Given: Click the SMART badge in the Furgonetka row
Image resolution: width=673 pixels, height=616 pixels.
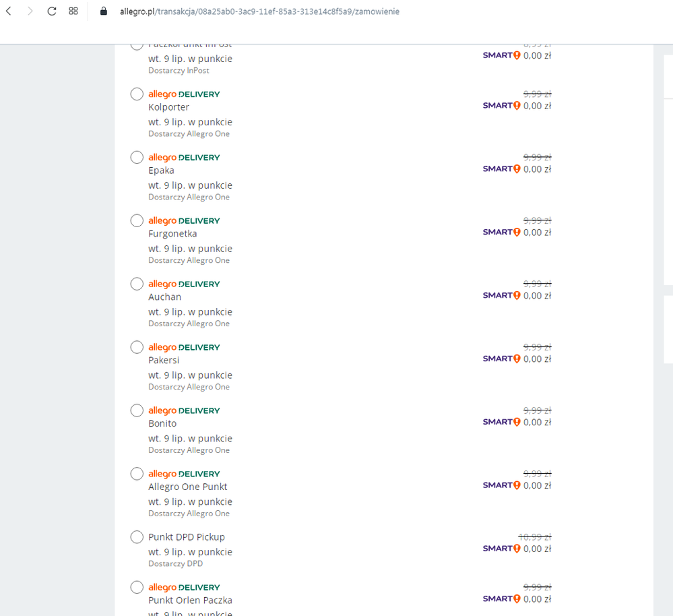Looking at the screenshot, I should click(501, 233).
